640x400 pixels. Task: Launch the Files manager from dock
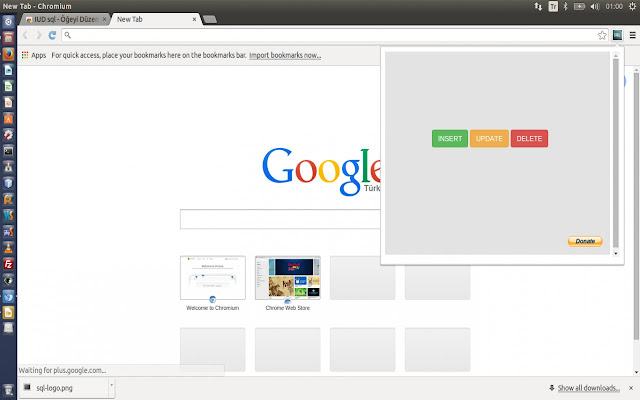tap(8, 38)
